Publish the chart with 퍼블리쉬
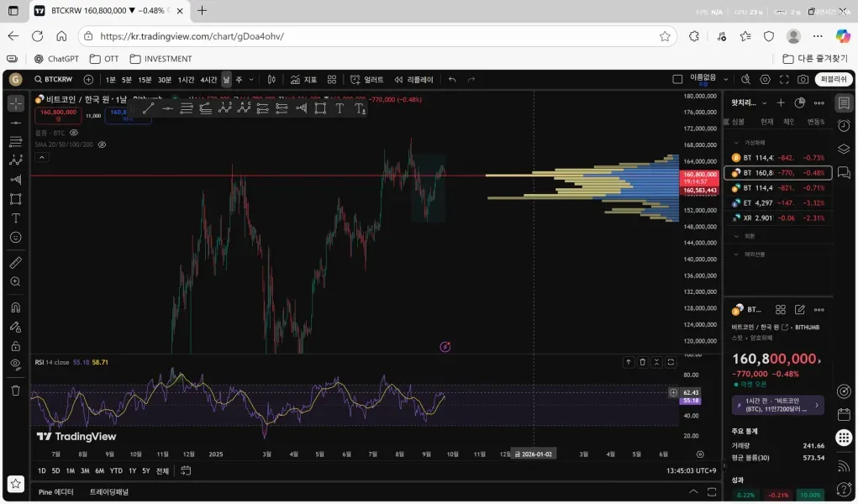Image resolution: width=858 pixels, height=504 pixels. [x=834, y=79]
